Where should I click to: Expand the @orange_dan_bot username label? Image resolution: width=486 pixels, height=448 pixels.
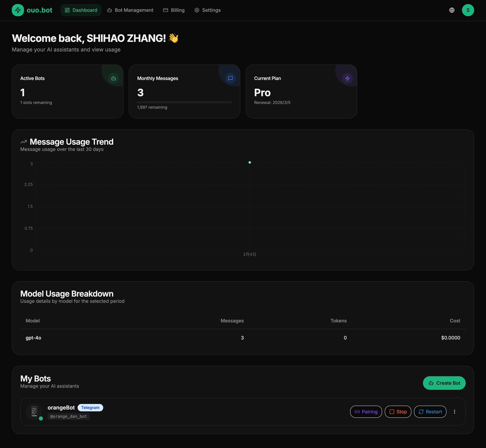tap(68, 416)
